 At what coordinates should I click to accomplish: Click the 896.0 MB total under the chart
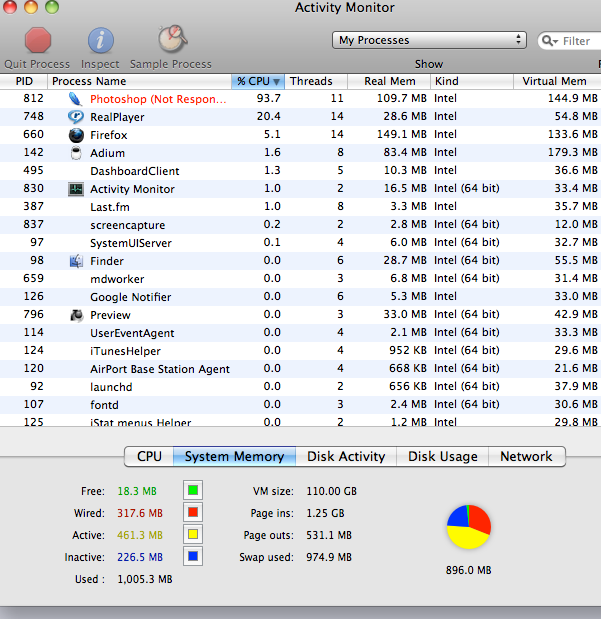pyautogui.click(x=468, y=570)
